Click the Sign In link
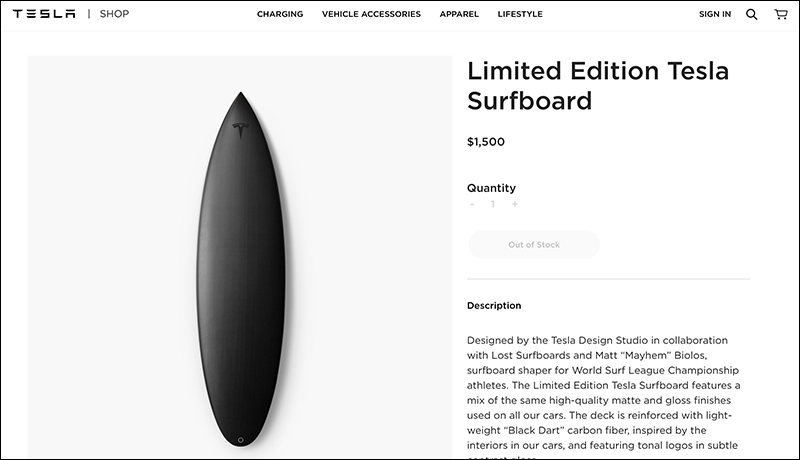 [715, 14]
